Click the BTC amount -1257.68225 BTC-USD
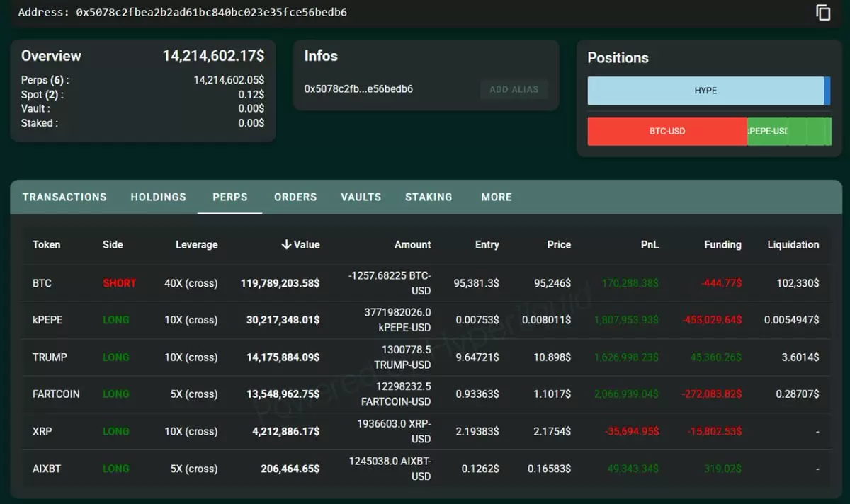Screen dimensions: 850x504 click(x=390, y=283)
